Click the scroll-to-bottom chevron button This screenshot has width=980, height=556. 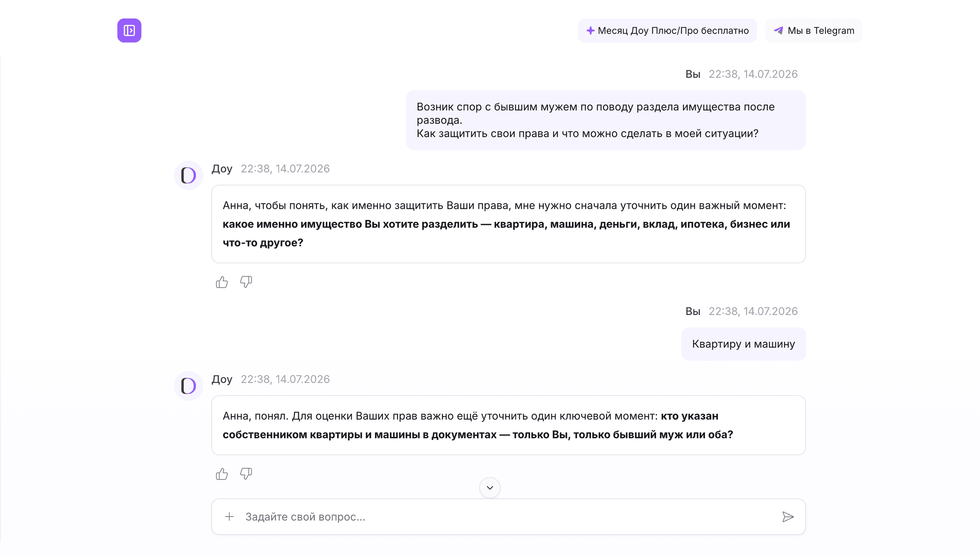pyautogui.click(x=490, y=488)
